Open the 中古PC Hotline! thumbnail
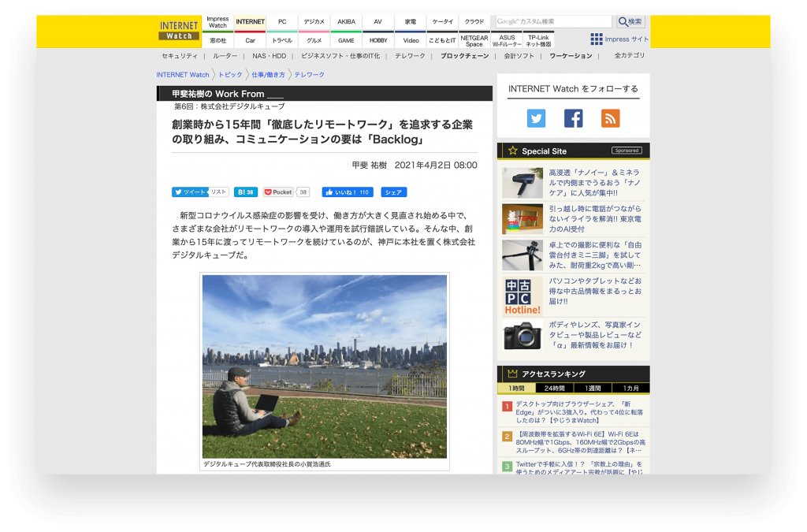The height and width of the screenshot is (532, 807). coord(523,296)
